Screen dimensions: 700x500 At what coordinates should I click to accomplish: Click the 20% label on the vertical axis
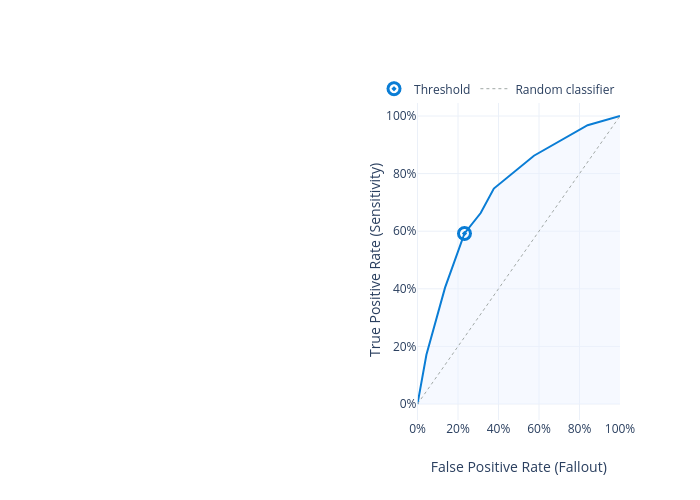pos(404,347)
